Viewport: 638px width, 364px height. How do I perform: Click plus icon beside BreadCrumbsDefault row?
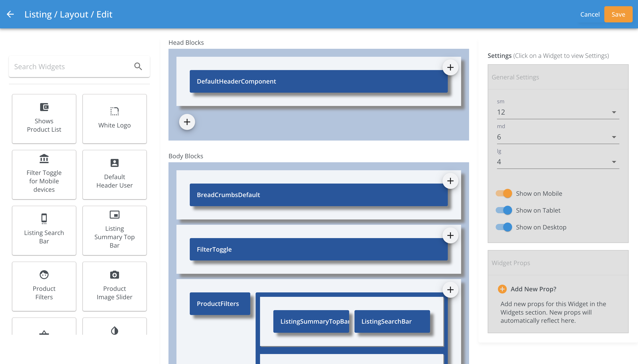[x=450, y=181]
